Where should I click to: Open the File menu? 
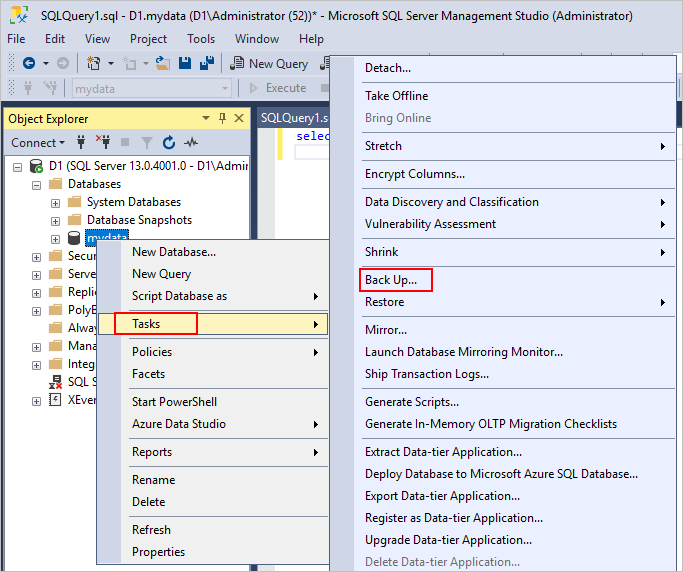click(16, 39)
